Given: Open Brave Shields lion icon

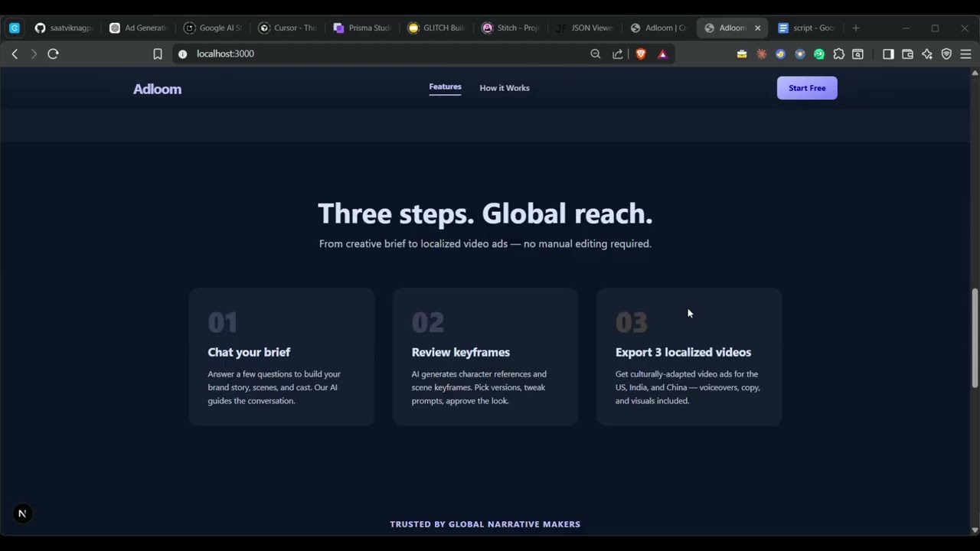Looking at the screenshot, I should tap(641, 54).
